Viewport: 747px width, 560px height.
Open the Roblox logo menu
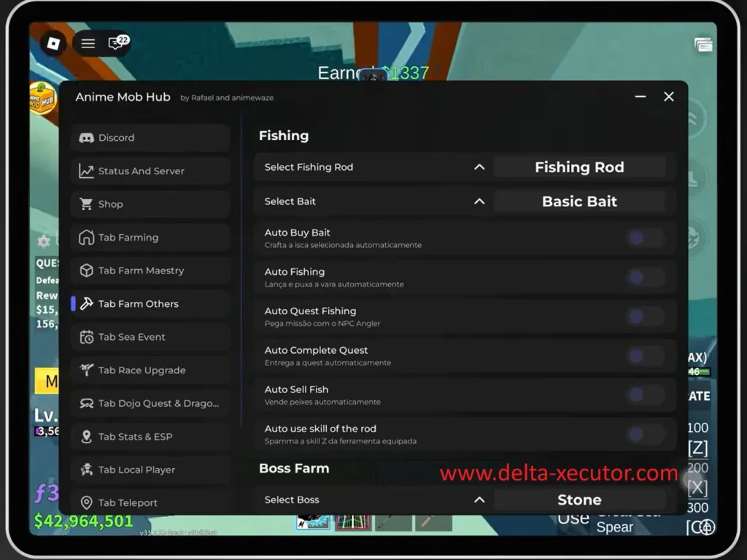pos(53,44)
